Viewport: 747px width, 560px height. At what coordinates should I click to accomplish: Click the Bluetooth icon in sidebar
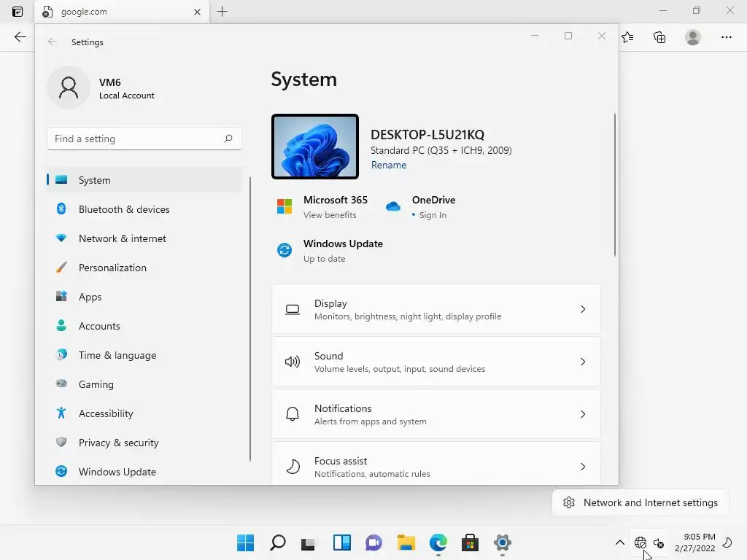(x=61, y=209)
